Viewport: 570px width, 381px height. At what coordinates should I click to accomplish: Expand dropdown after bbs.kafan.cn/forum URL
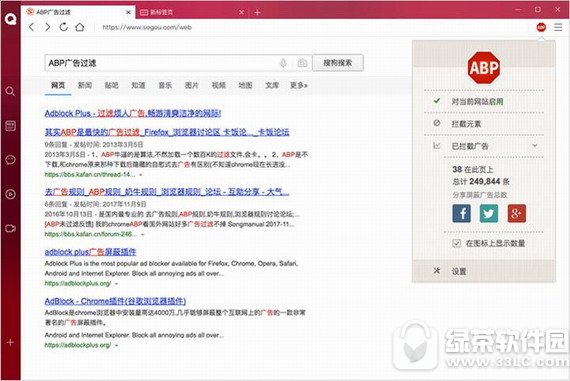tap(142, 234)
